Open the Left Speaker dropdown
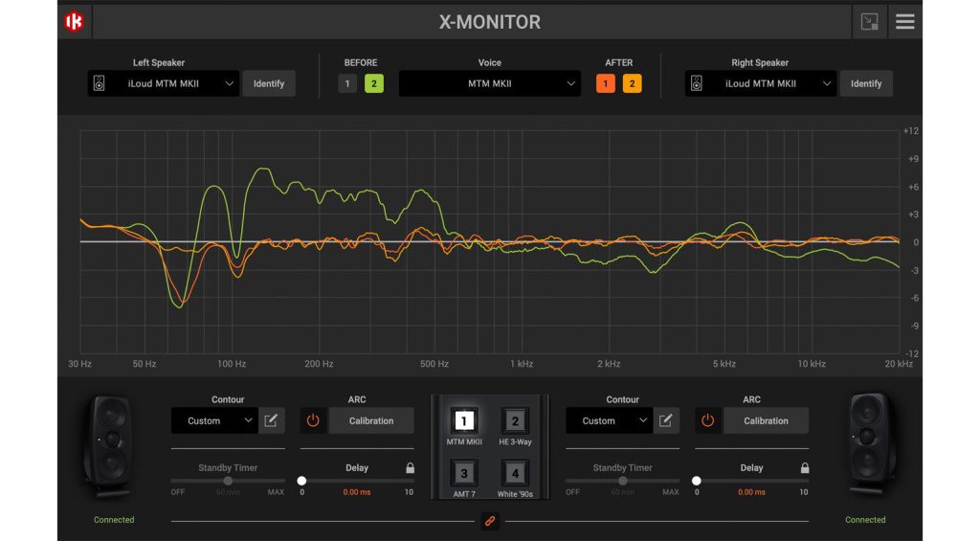 pyautogui.click(x=163, y=84)
